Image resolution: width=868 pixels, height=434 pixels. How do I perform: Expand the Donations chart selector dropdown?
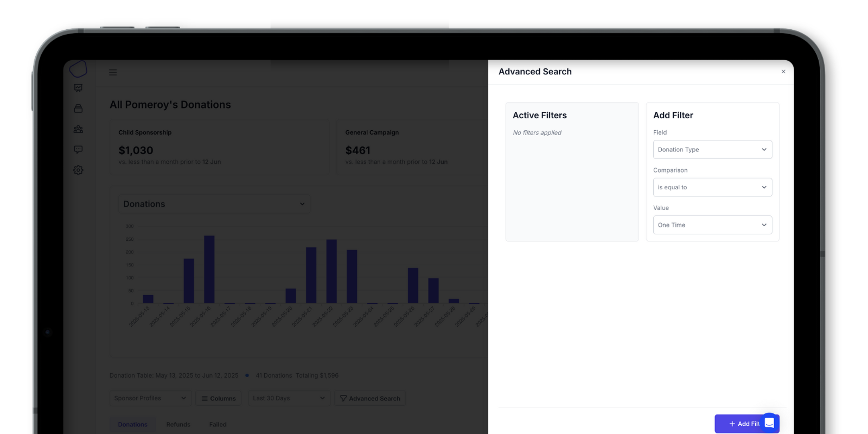[x=214, y=204]
